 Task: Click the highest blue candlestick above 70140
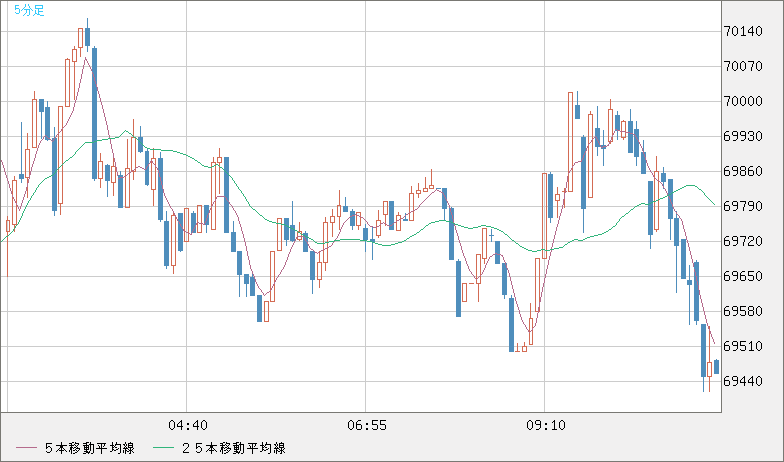pos(88,36)
